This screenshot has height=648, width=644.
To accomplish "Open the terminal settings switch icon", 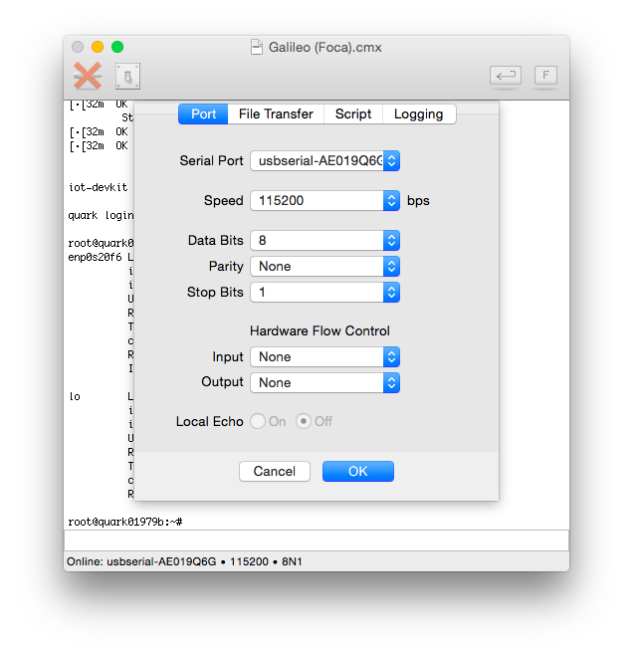I will [x=127, y=76].
